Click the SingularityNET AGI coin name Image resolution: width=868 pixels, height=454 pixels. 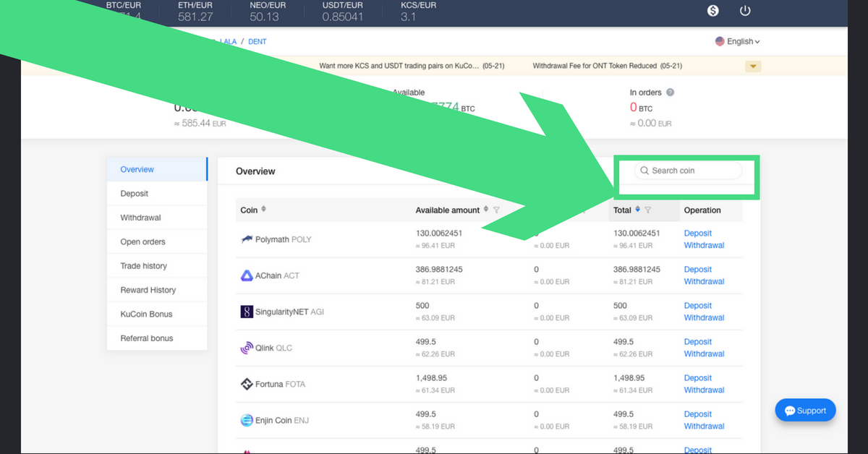click(x=289, y=312)
